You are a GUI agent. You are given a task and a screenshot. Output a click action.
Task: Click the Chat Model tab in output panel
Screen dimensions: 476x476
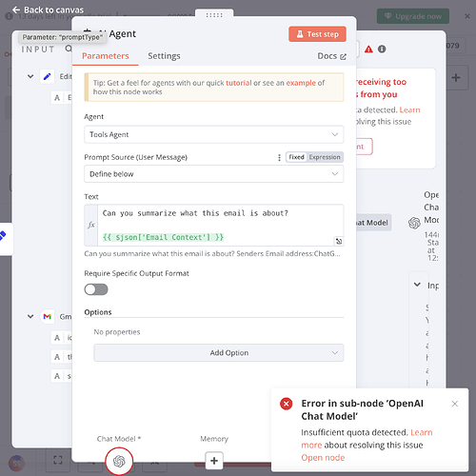click(x=373, y=223)
